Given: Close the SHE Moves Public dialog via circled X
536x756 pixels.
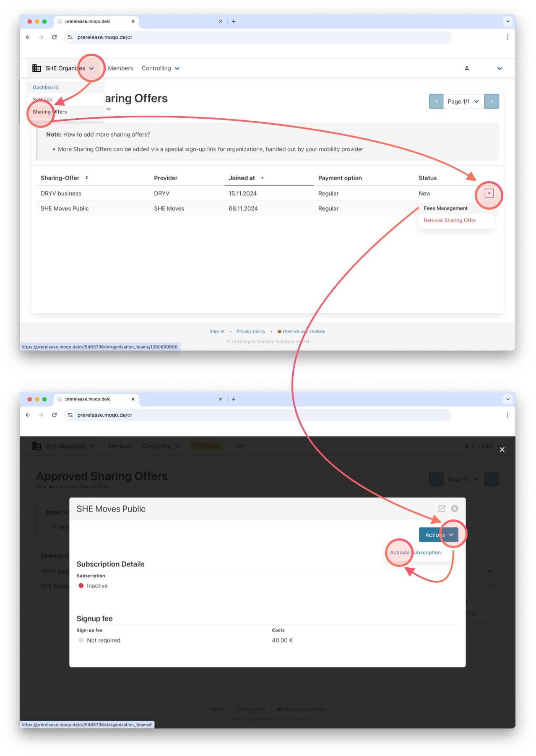Looking at the screenshot, I should (x=455, y=509).
